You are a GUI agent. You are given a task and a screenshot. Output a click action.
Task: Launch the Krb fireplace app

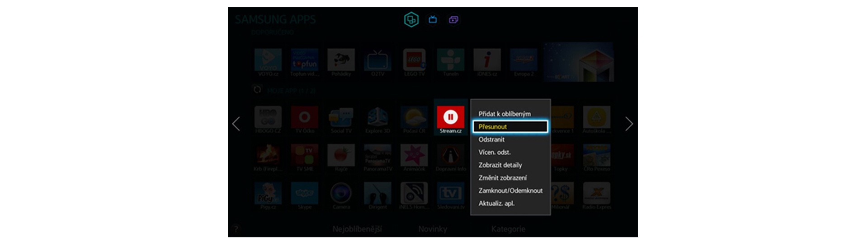pos(268,158)
